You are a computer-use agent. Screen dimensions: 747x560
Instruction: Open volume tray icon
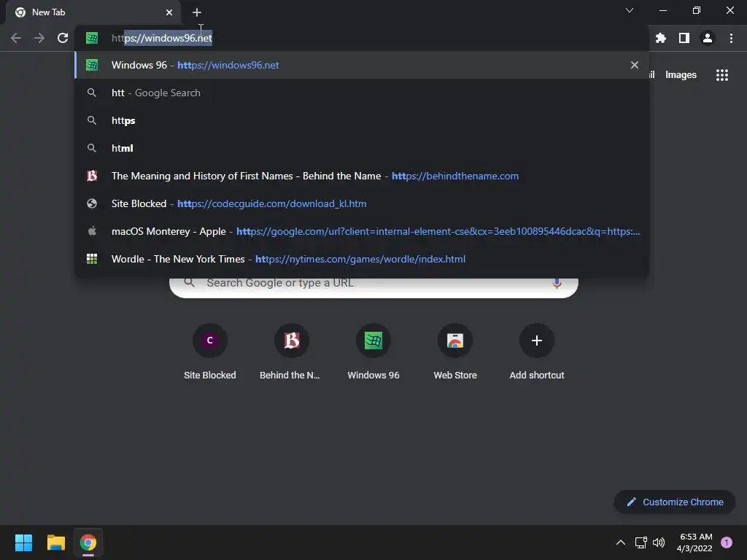point(659,542)
